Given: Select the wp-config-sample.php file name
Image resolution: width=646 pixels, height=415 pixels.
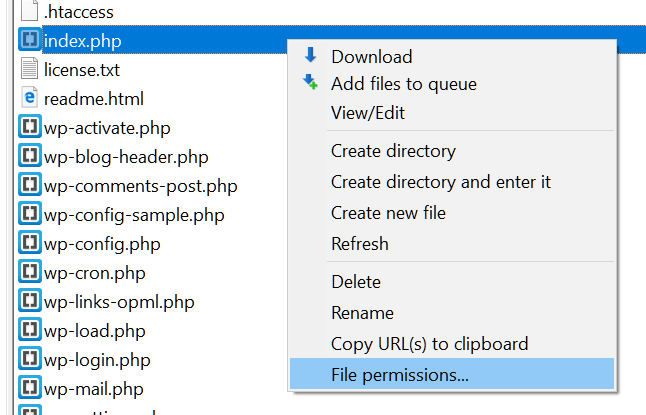Looking at the screenshot, I should (x=134, y=215).
